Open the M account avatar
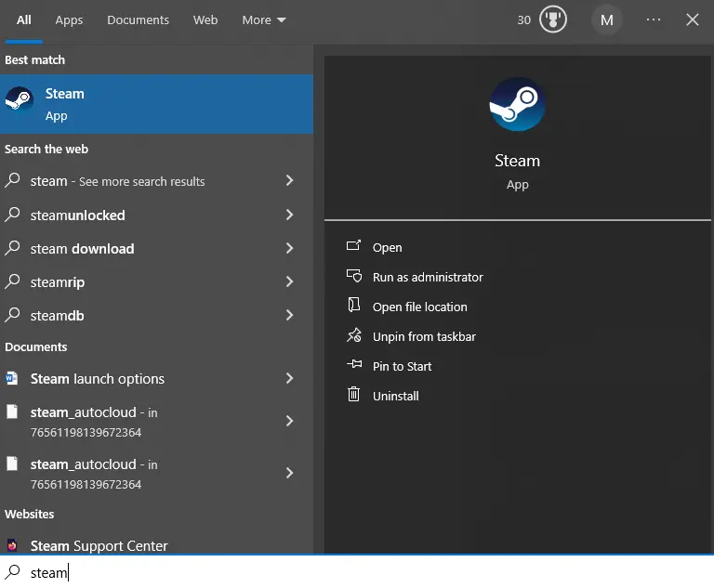The width and height of the screenshot is (714, 588). [606, 20]
